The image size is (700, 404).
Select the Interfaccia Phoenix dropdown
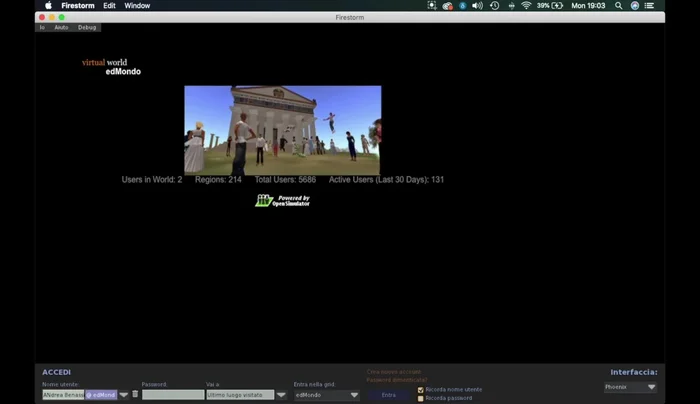(x=630, y=387)
